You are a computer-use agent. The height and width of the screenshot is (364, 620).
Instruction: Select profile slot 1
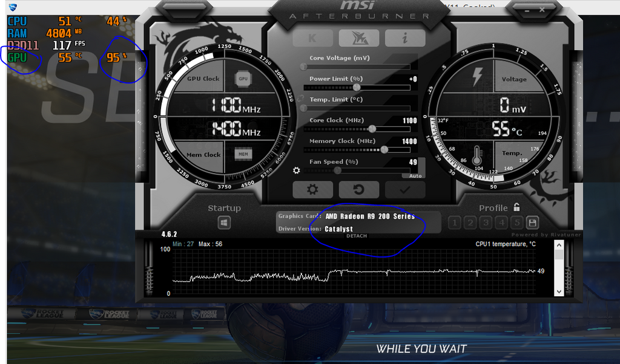tap(455, 223)
